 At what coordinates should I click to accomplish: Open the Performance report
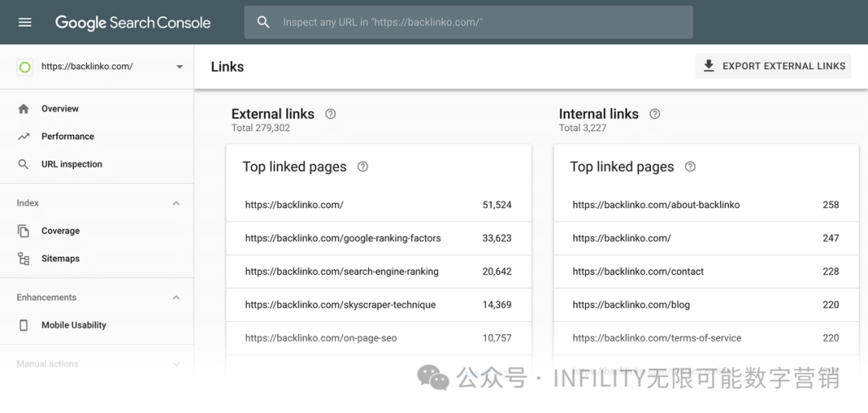click(x=68, y=136)
